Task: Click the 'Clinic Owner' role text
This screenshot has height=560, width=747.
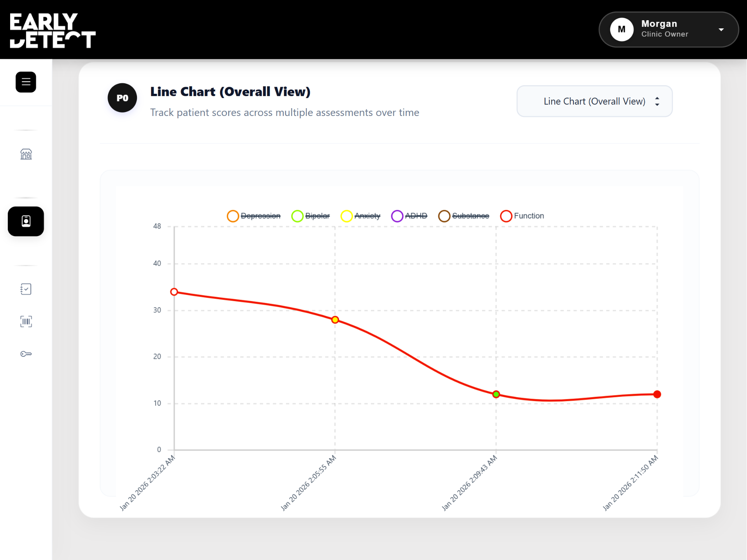Action: 665,34
